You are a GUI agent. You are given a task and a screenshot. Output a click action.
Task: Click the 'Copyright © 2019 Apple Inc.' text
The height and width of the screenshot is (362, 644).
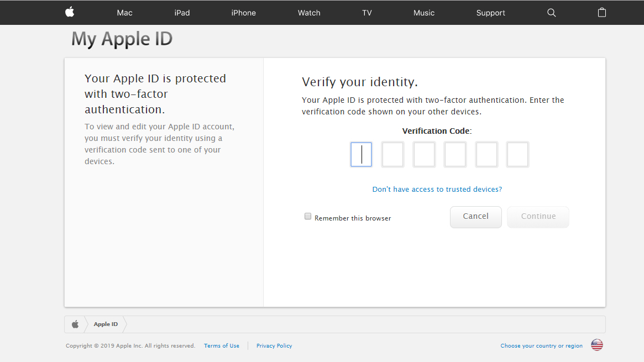(x=104, y=345)
